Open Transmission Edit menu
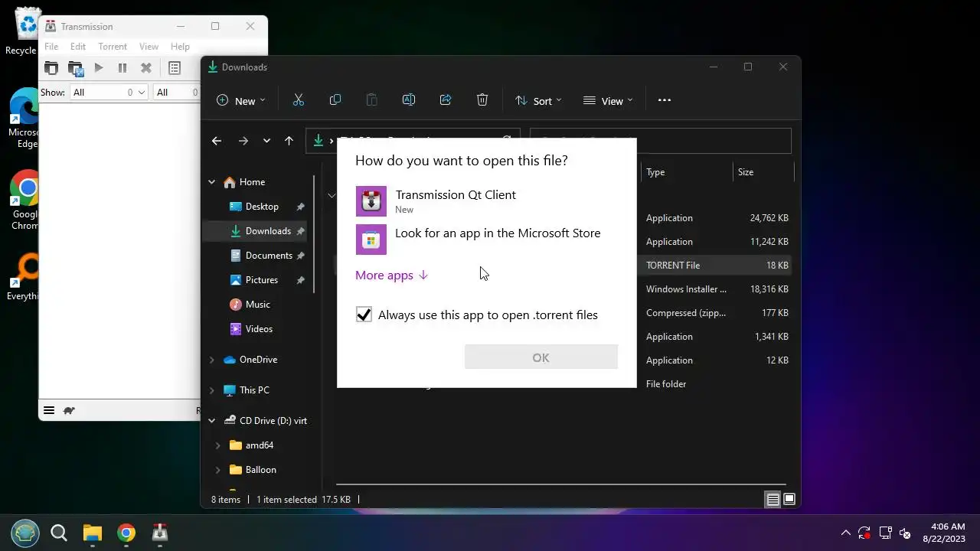The height and width of the screenshot is (551, 980). [x=78, y=47]
